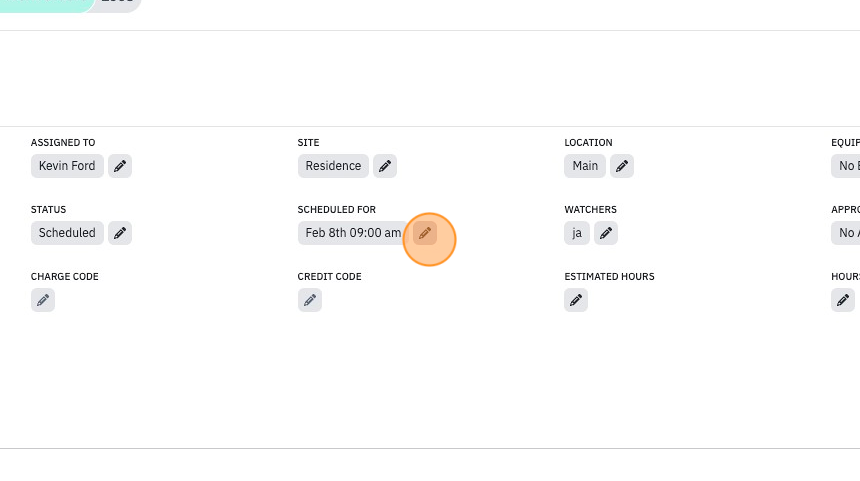Click the teal badge at the top
Screen dimensions: 860x481
pyautogui.click(x=47, y=4)
